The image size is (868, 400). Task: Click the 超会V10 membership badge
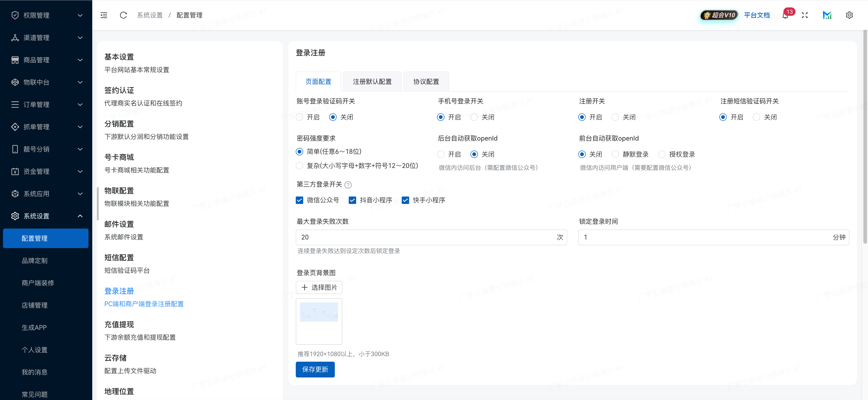[719, 15]
